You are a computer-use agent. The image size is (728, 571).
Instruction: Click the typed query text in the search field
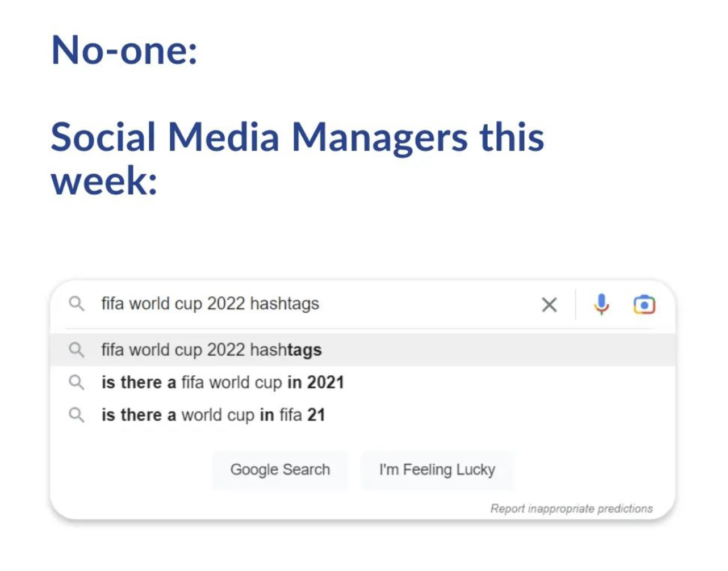[x=210, y=304]
